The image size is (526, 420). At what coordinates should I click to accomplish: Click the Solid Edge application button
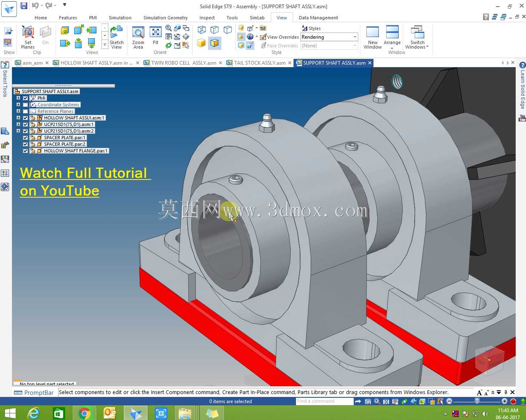coord(9,9)
